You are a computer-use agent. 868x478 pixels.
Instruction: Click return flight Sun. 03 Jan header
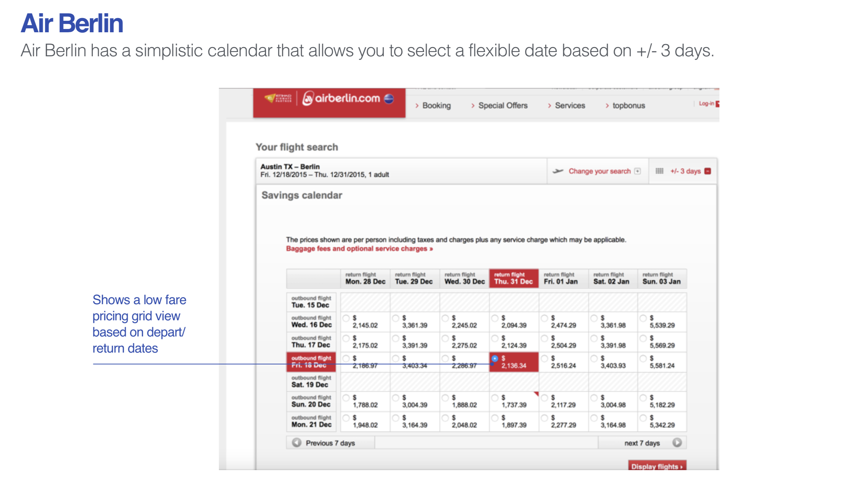662,279
